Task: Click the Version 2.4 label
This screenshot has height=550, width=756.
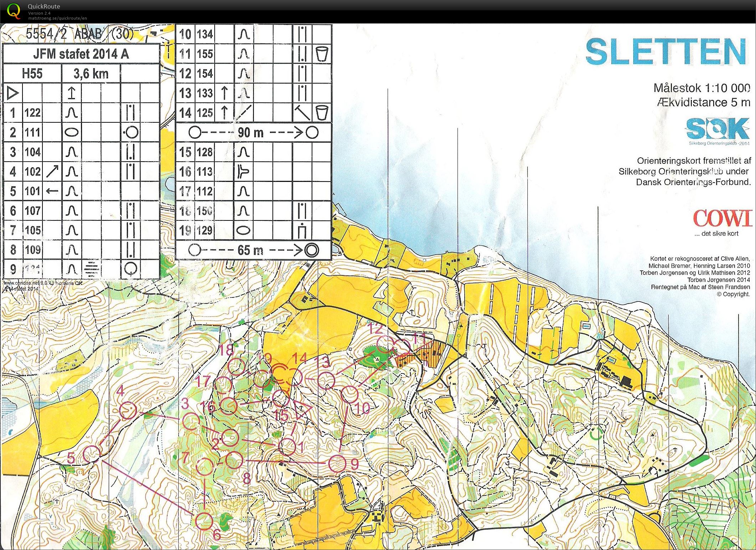Action: pyautogui.click(x=39, y=13)
